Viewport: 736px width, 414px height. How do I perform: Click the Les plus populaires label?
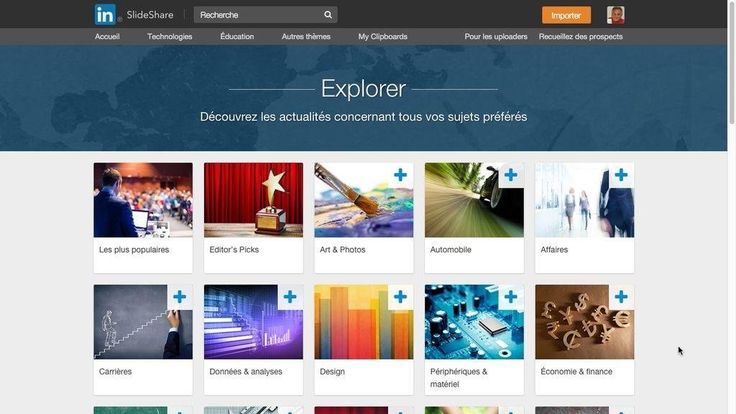134,250
